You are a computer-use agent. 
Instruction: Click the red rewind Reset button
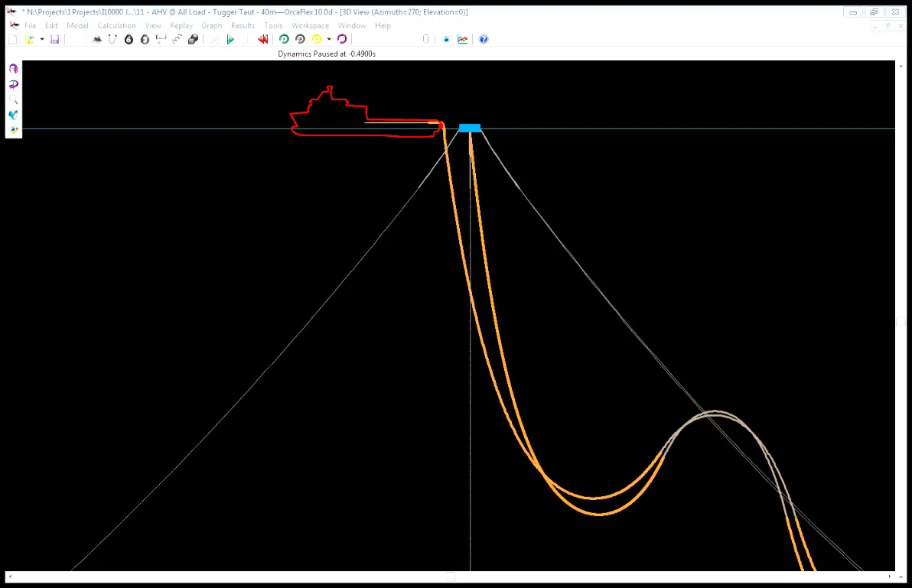point(262,39)
